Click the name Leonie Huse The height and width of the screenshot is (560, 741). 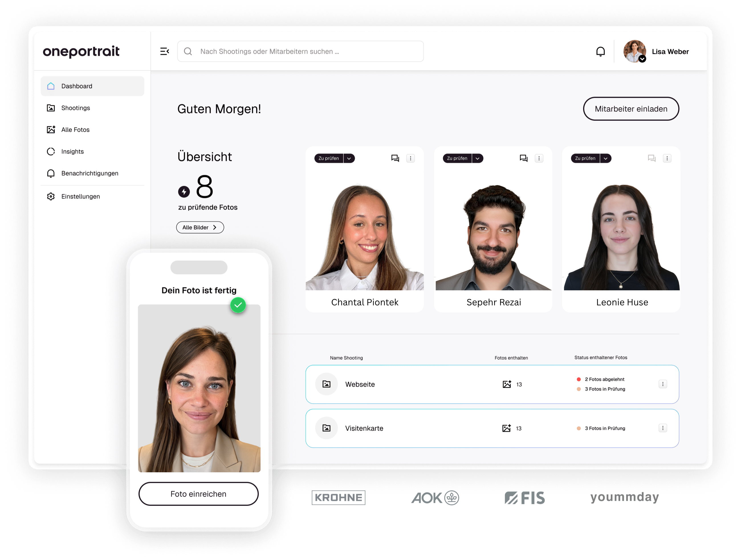click(x=622, y=302)
